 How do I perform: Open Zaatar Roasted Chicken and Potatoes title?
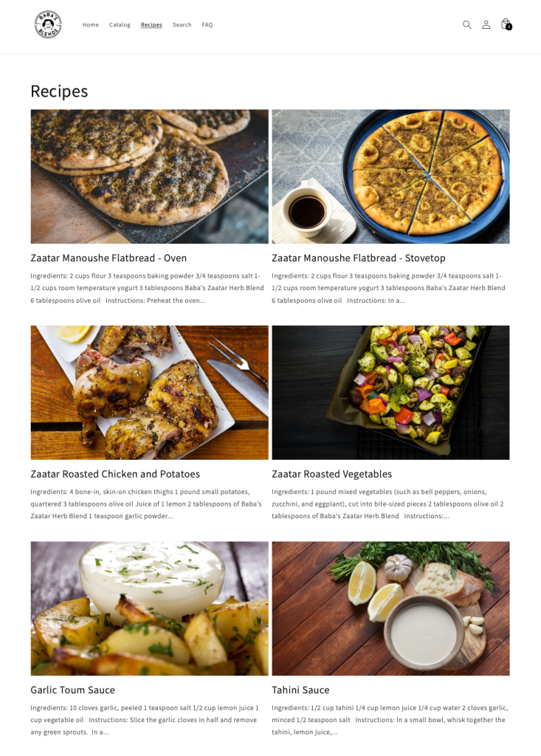point(115,474)
